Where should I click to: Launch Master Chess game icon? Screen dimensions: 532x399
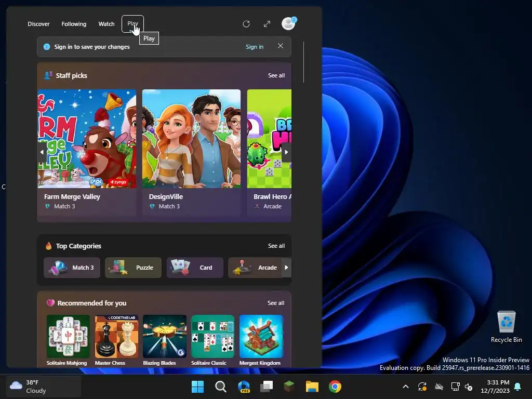(116, 336)
